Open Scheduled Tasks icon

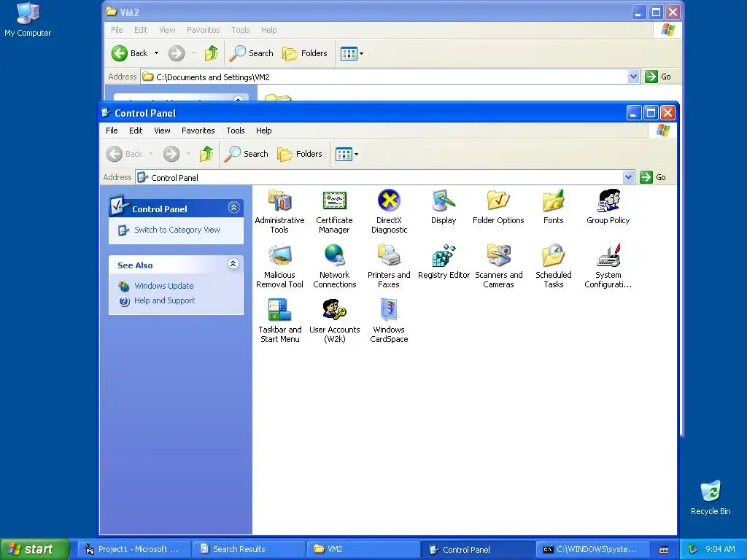pos(553,265)
